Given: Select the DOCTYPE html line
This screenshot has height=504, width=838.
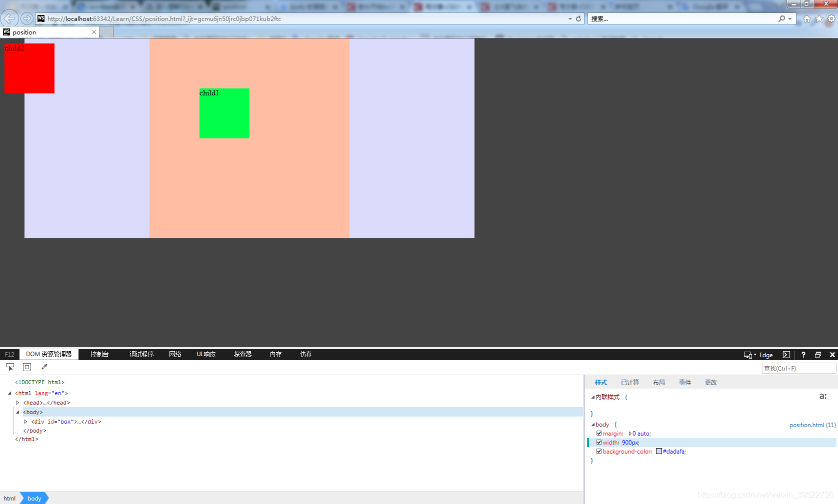Looking at the screenshot, I should point(39,382).
